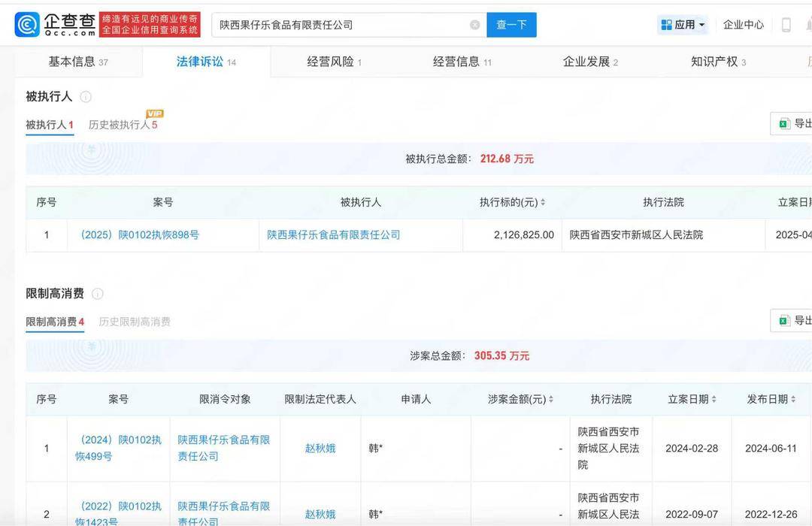Click the Qcc (企查查) logo icon
Screen dimensions: 812x526
[27, 25]
